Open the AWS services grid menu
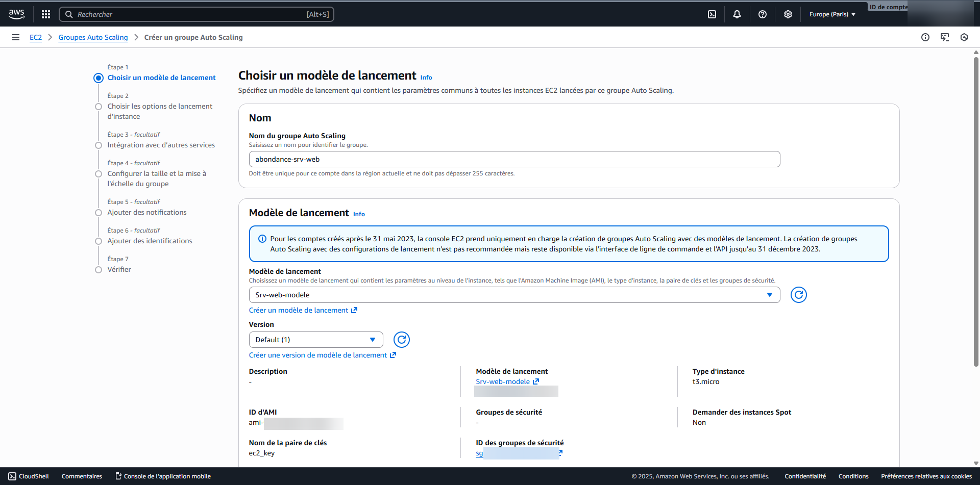The height and width of the screenshot is (485, 980). coord(46,14)
